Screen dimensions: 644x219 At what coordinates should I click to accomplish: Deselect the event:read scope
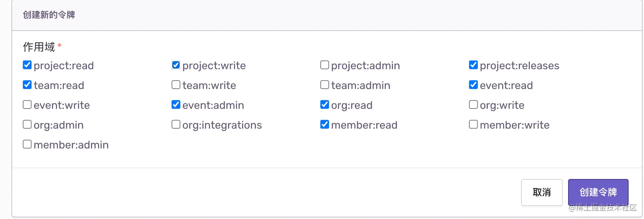[473, 85]
